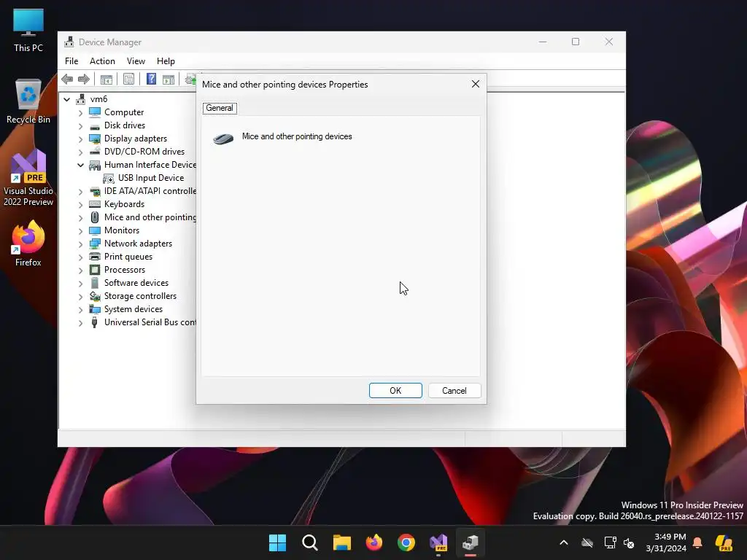The width and height of the screenshot is (747, 560).
Task: Select the Disk drives icon
Action: (x=95, y=125)
